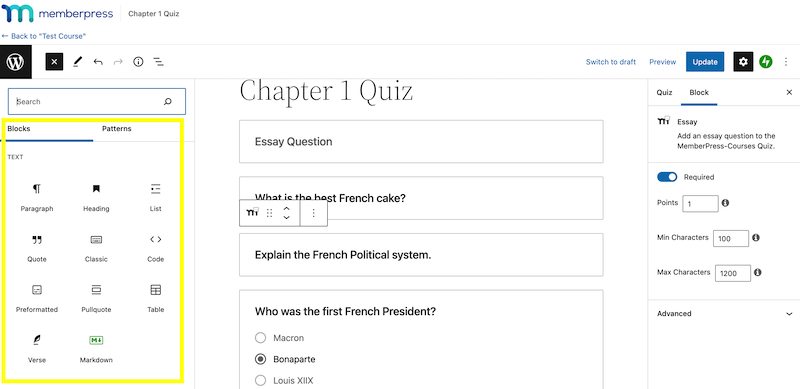Add a Pullquote block
Image resolution: width=800 pixels, height=389 pixels.
[96, 299]
